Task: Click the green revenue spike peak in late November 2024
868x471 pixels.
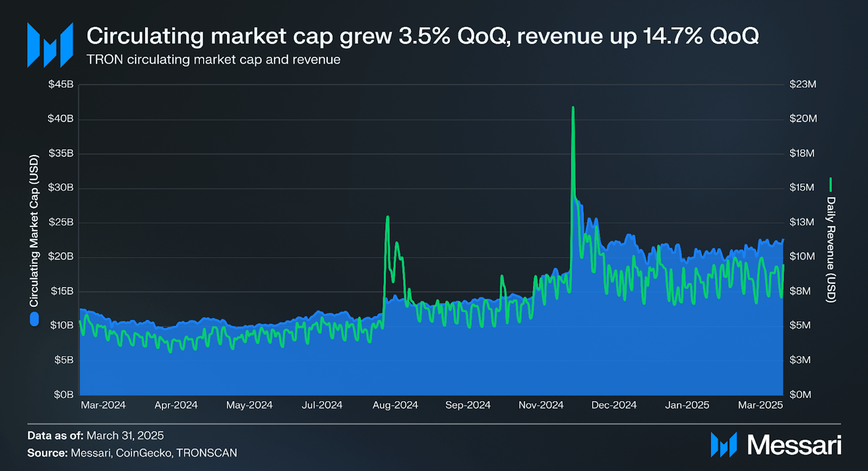Action: (x=573, y=108)
